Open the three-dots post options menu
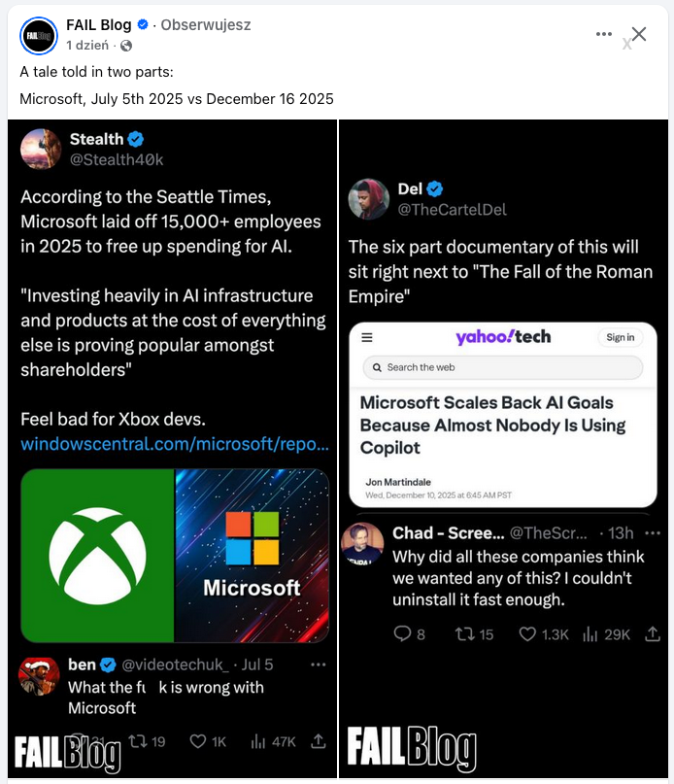The height and width of the screenshot is (784, 674). 604,34
